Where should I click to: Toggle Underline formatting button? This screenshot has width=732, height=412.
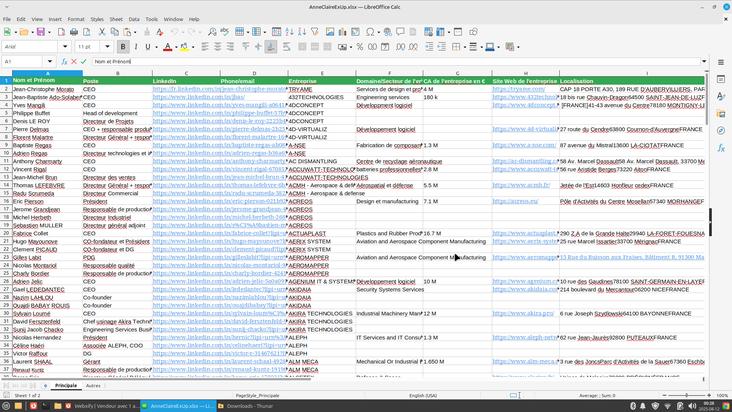pyautogui.click(x=148, y=47)
